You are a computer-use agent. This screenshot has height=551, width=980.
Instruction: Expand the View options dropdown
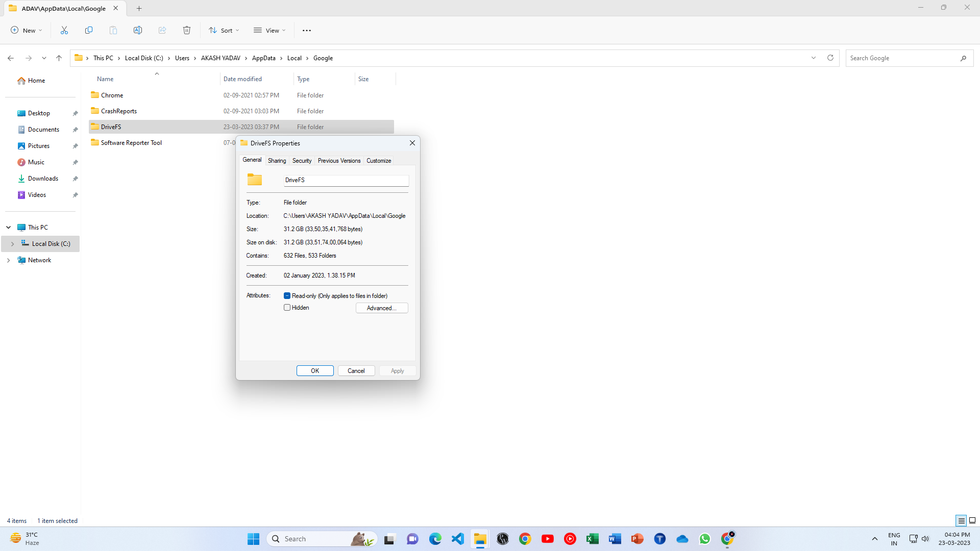(269, 30)
